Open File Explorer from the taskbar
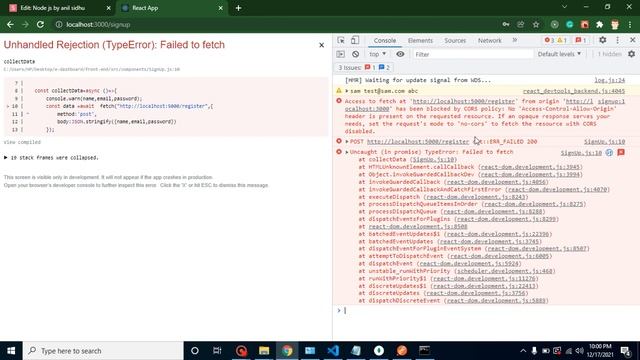 (264, 351)
